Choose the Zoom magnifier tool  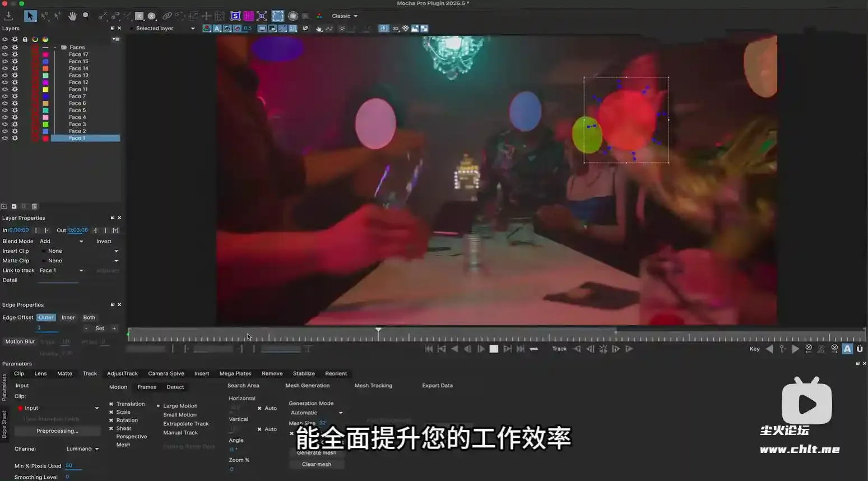[x=86, y=16]
